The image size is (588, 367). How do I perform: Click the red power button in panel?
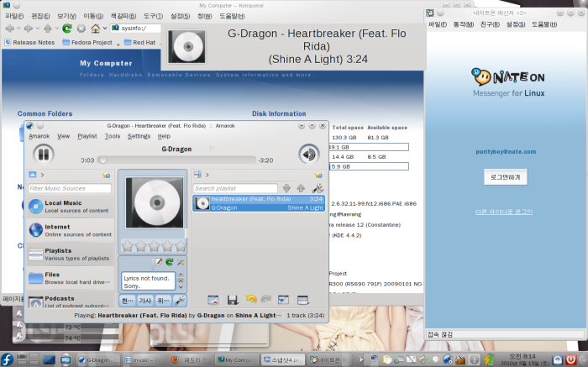click(570, 360)
